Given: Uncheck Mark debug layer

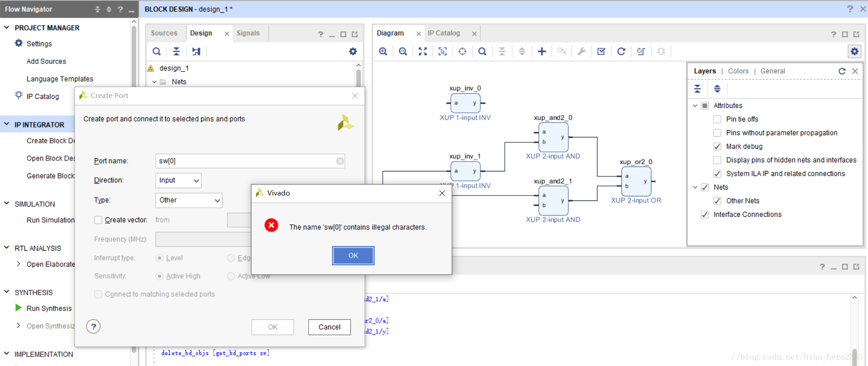Looking at the screenshot, I should click(x=717, y=146).
